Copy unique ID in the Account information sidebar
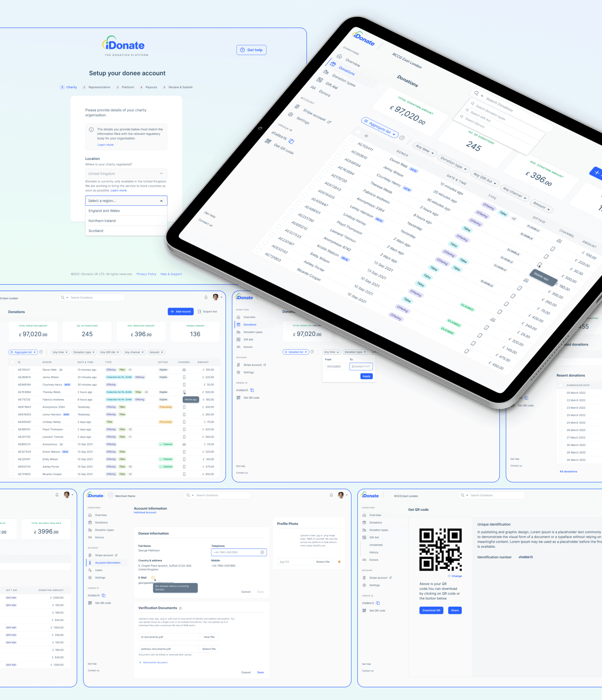This screenshot has height=700, width=602. (x=103, y=595)
